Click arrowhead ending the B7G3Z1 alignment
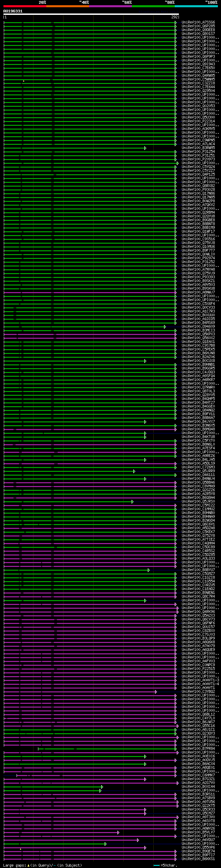221x868 pixels. click(x=145, y=779)
